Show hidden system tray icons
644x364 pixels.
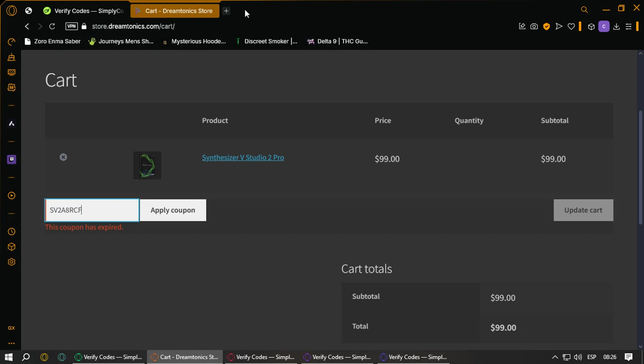(x=555, y=357)
